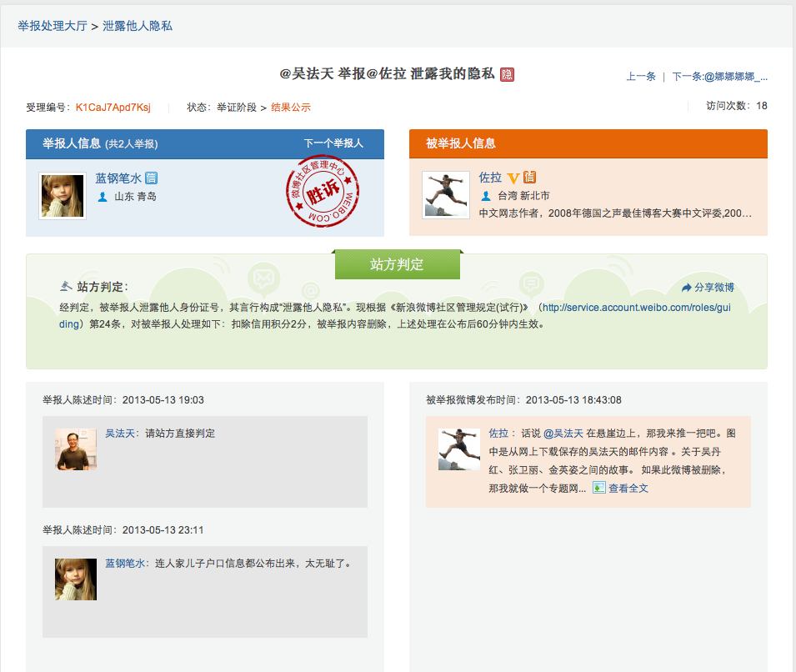796x672 pixels.
Task: Click orange 信 credit badge beside 佐拉
Action: coord(529,177)
